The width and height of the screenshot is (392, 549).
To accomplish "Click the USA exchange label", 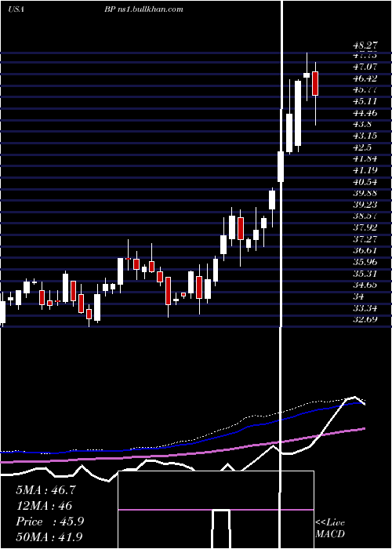I will [x=16, y=9].
